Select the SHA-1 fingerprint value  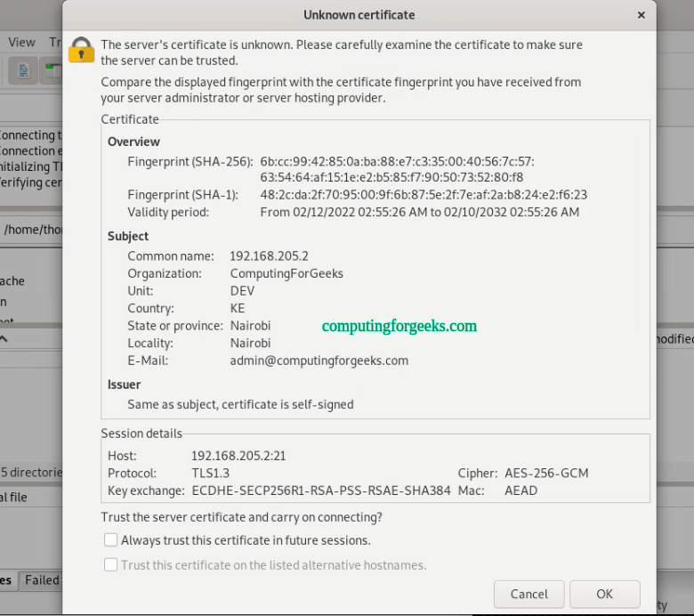coord(424,195)
